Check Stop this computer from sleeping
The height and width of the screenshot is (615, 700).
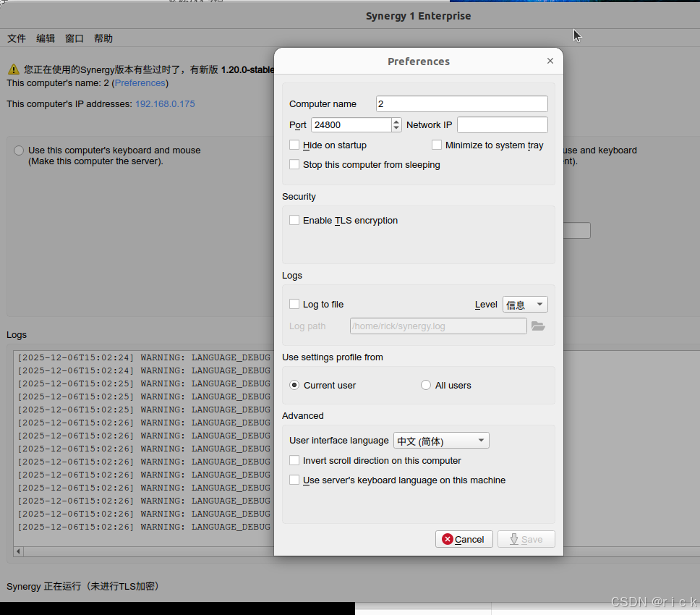[x=294, y=164]
